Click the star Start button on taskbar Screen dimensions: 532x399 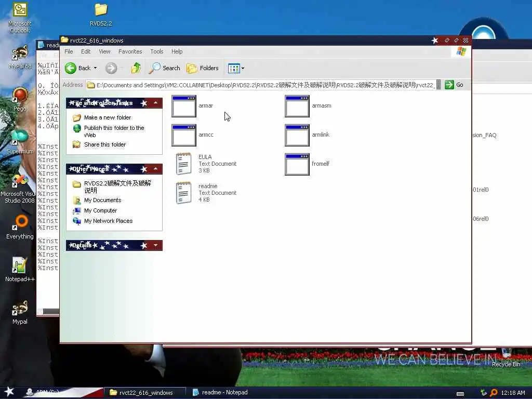pyautogui.click(x=9, y=392)
